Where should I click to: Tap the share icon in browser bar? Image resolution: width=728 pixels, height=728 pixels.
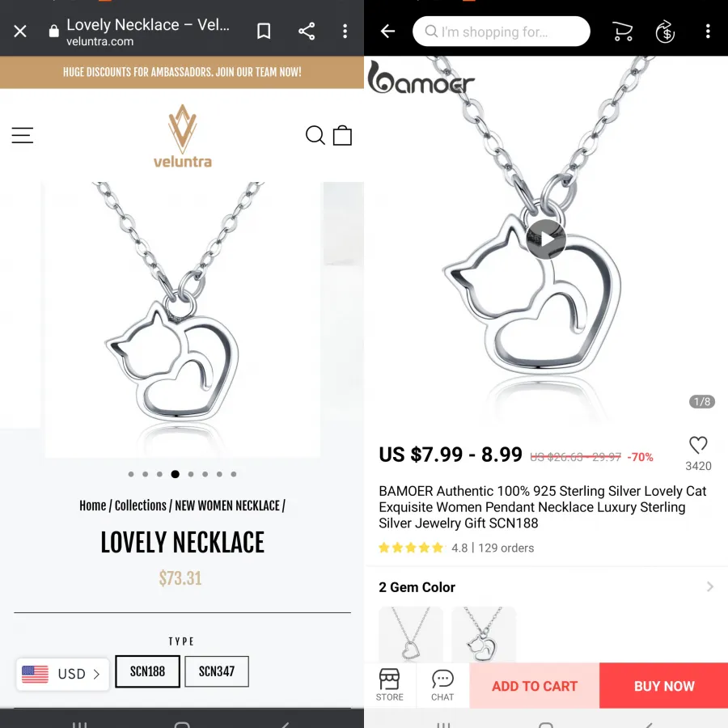pos(307,32)
